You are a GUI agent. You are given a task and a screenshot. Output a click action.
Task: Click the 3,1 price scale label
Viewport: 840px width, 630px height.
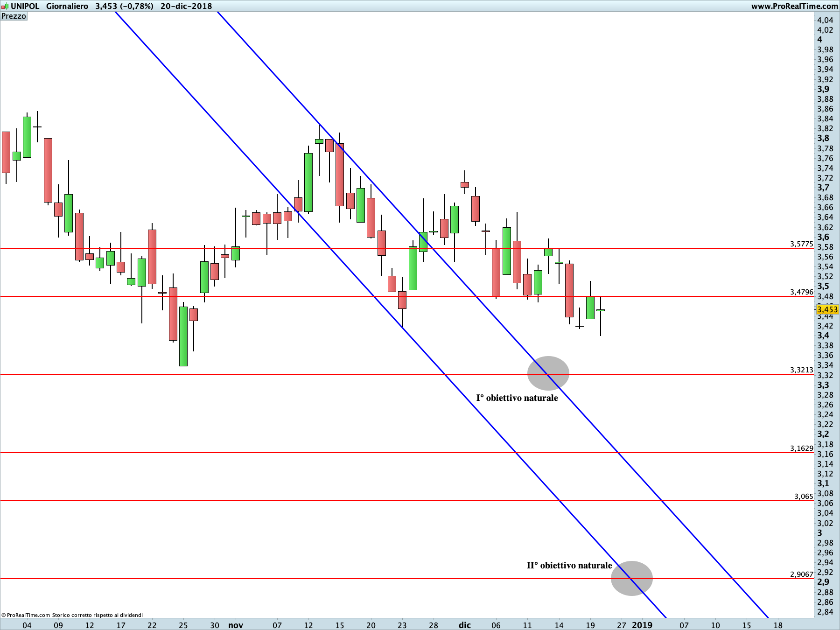click(823, 483)
